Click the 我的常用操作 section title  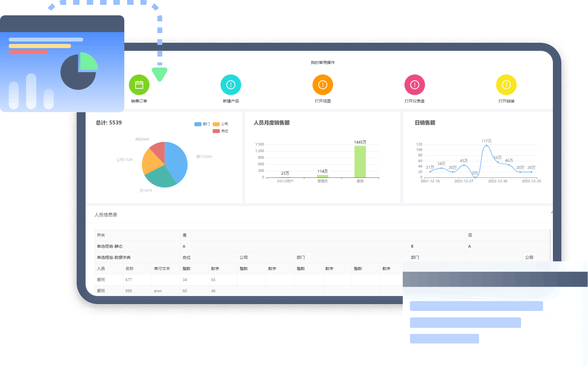(322, 63)
